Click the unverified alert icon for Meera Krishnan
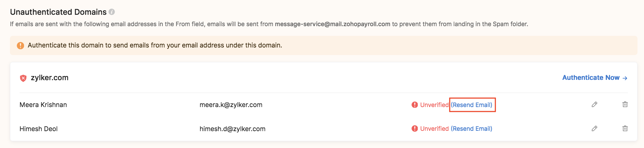The height and width of the screenshot is (148, 644). coord(415,105)
